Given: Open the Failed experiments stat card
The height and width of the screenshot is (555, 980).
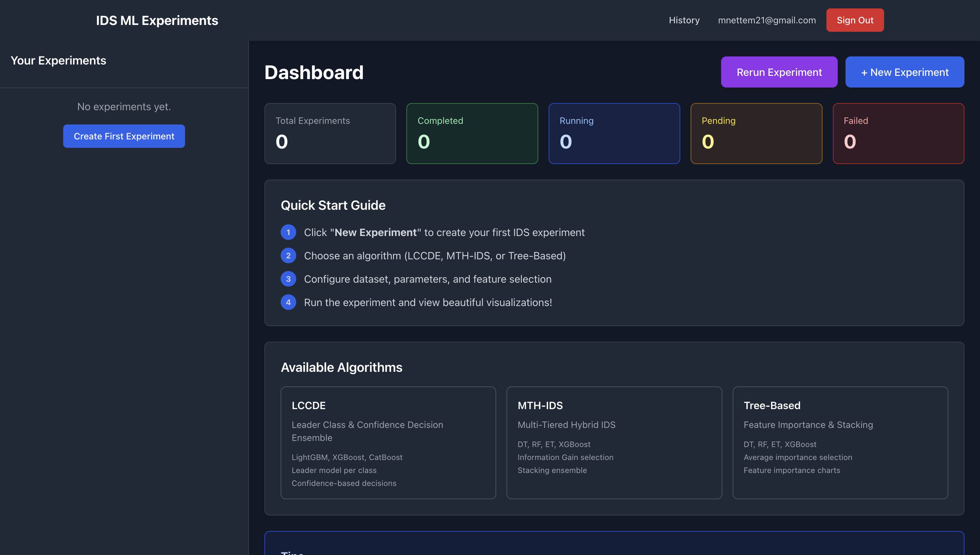Looking at the screenshot, I should tap(898, 133).
